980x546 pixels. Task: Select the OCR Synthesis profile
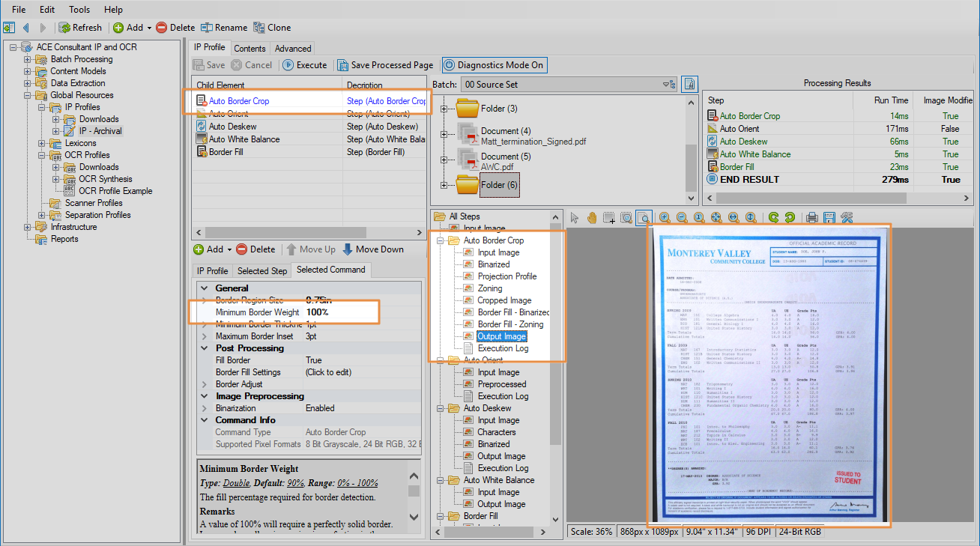click(x=105, y=179)
